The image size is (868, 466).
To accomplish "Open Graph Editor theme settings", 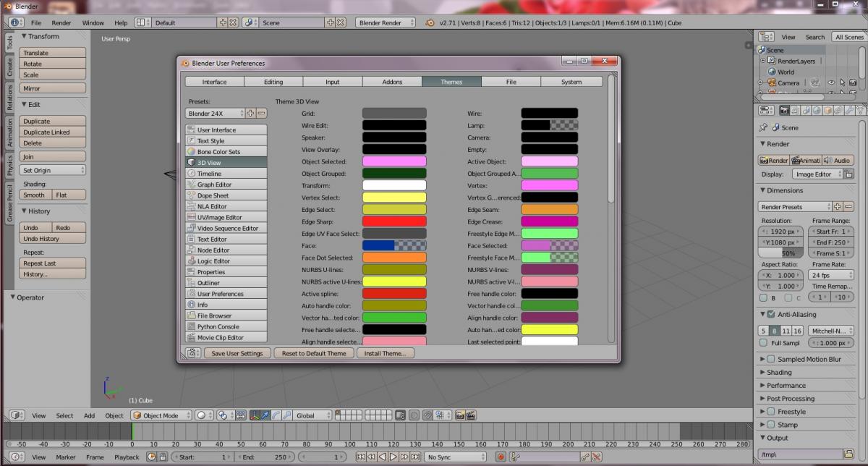I will 226,185.
